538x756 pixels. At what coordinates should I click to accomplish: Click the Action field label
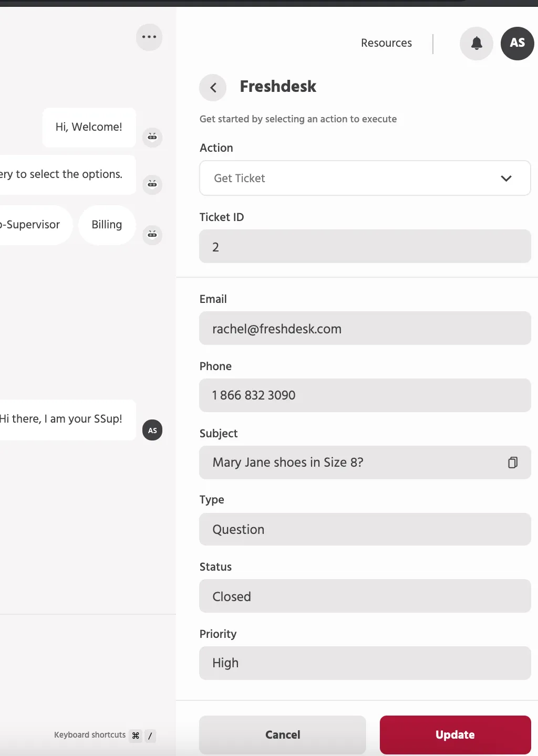pos(216,148)
